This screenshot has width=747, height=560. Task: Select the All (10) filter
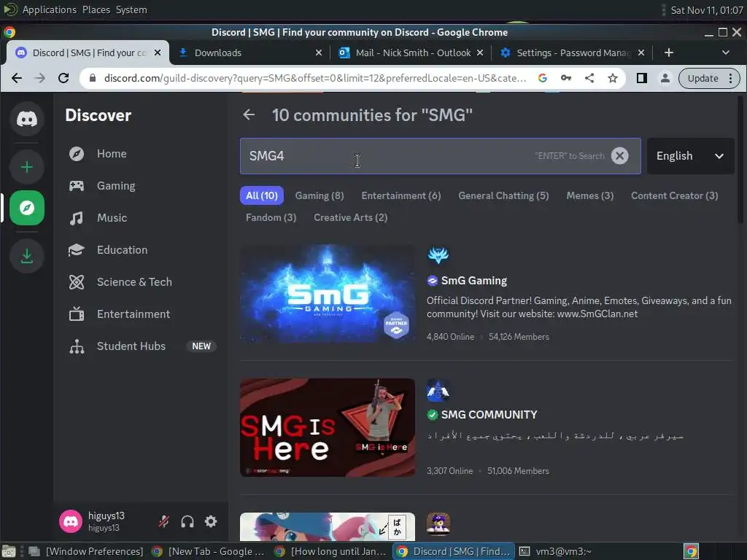click(x=262, y=195)
